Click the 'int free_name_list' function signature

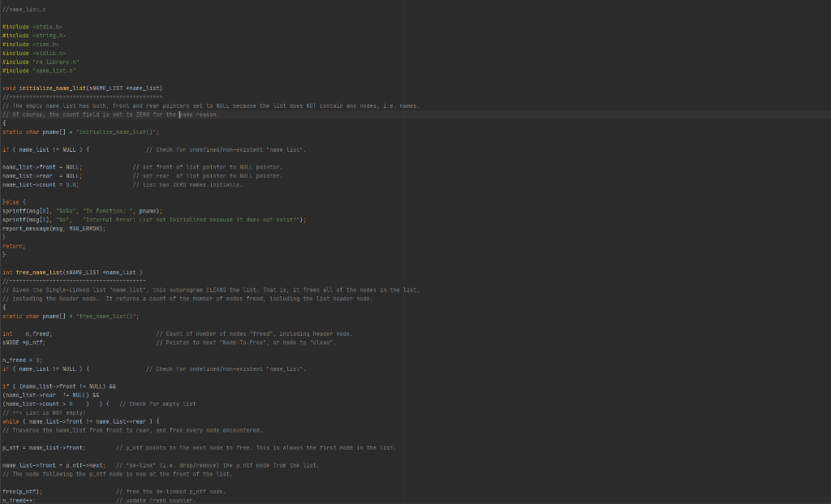(72, 273)
